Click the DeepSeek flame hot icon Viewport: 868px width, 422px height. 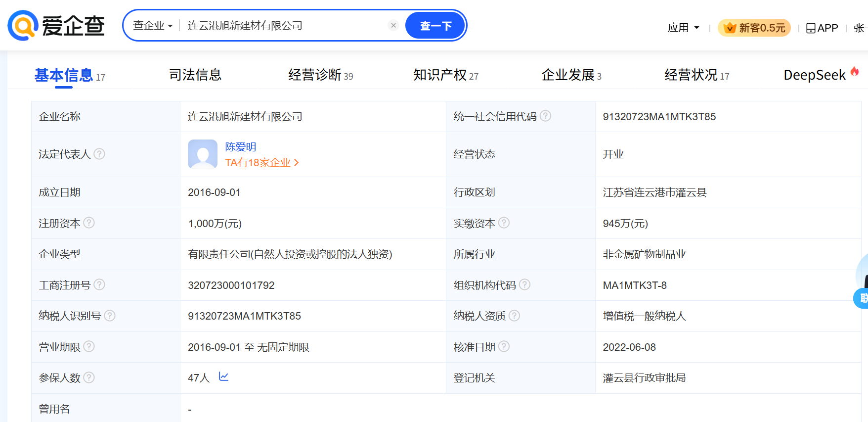point(855,72)
